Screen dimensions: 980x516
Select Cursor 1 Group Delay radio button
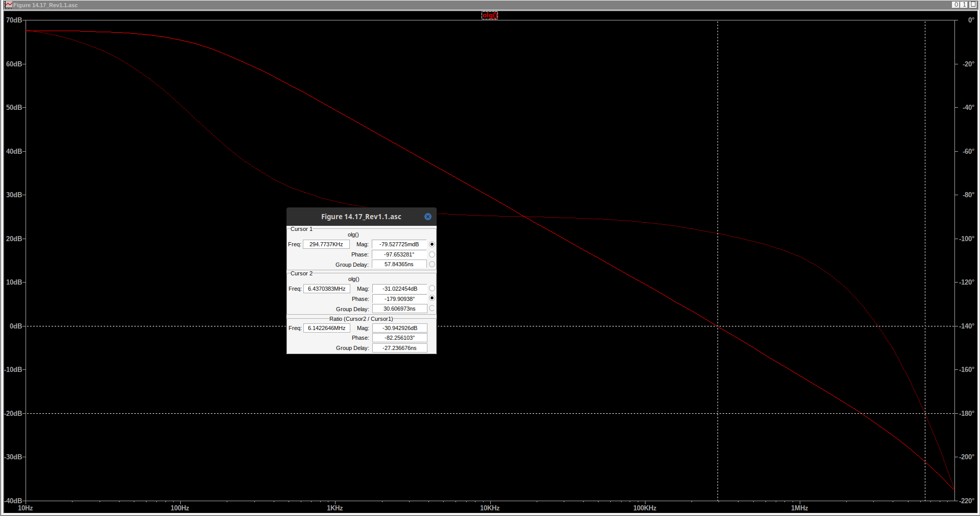click(432, 264)
